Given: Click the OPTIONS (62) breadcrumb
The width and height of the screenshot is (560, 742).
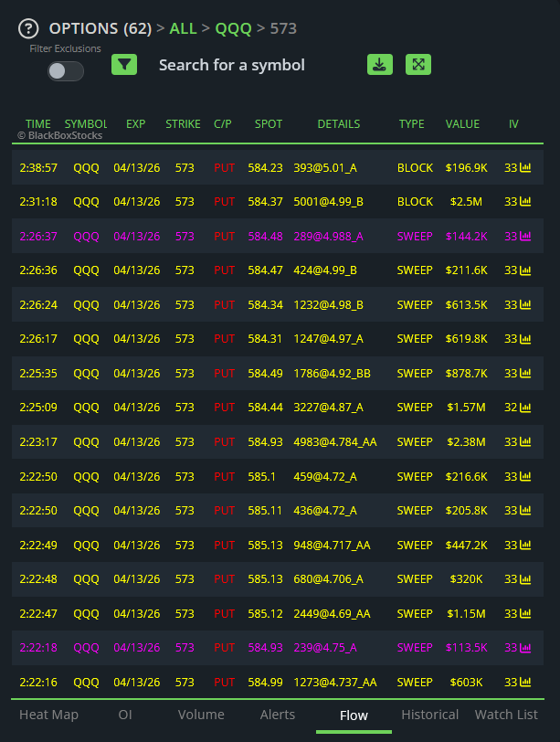Looking at the screenshot, I should pyautogui.click(x=100, y=28).
